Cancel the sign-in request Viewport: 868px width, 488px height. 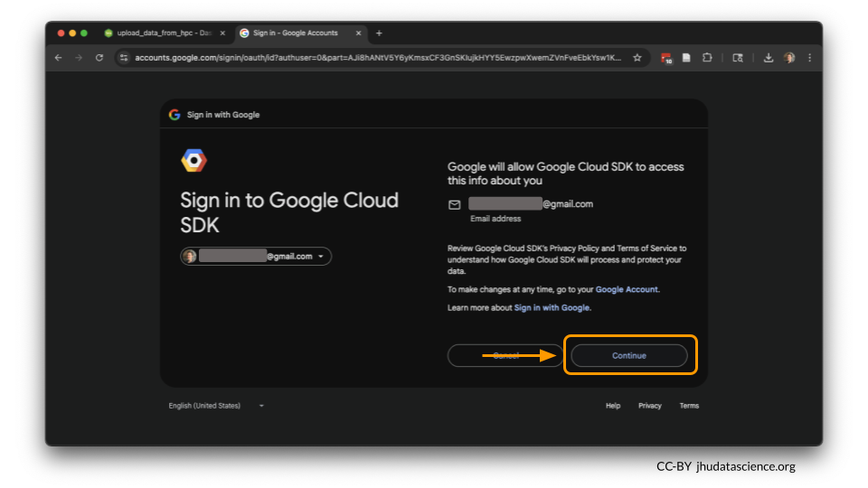505,356
